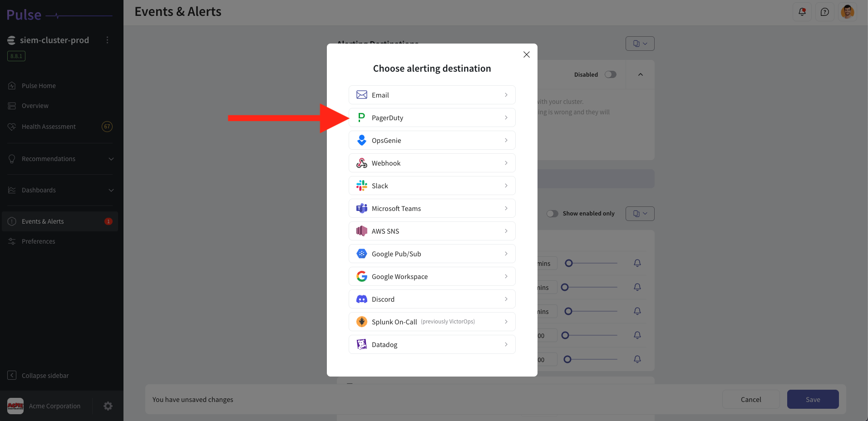This screenshot has height=421, width=868.
Task: Select the Discord alerting icon
Action: [x=361, y=299]
